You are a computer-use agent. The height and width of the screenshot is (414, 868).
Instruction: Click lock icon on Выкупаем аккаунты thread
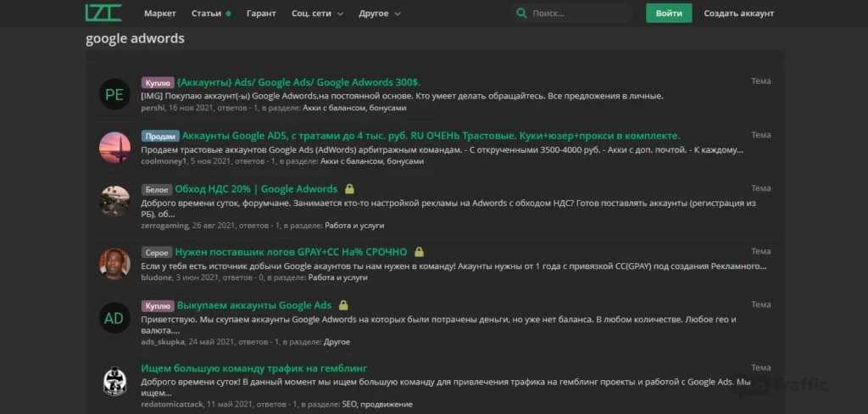tap(343, 305)
